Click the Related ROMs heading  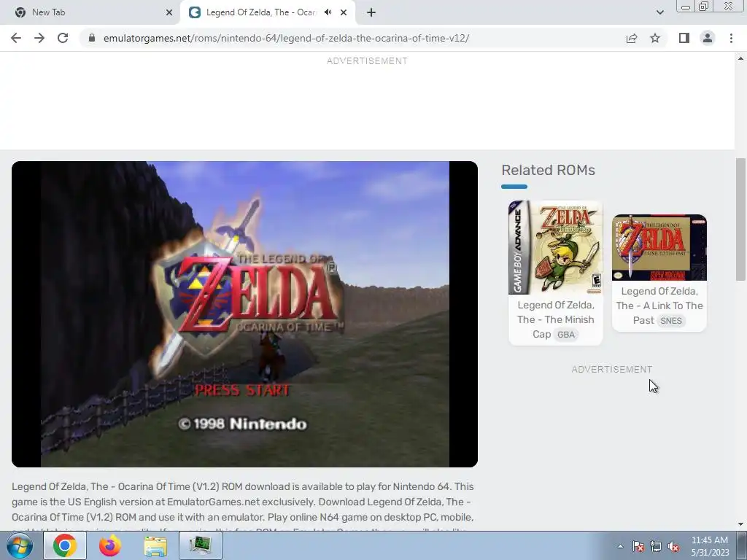click(x=548, y=170)
